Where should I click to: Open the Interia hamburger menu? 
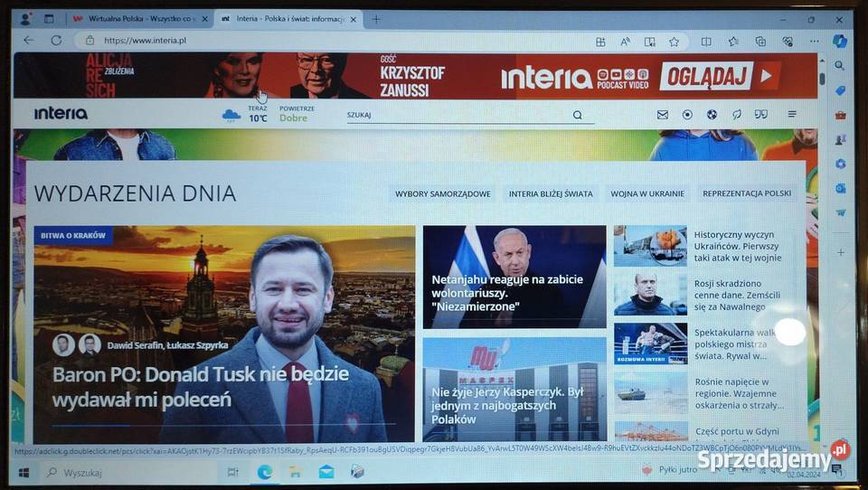pyautogui.click(x=792, y=115)
